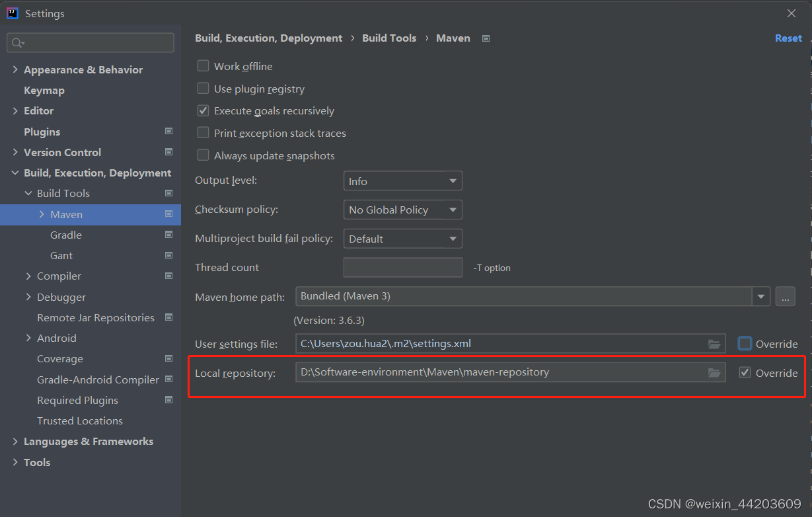Click the project-level icon beside Version Control

coord(168,152)
